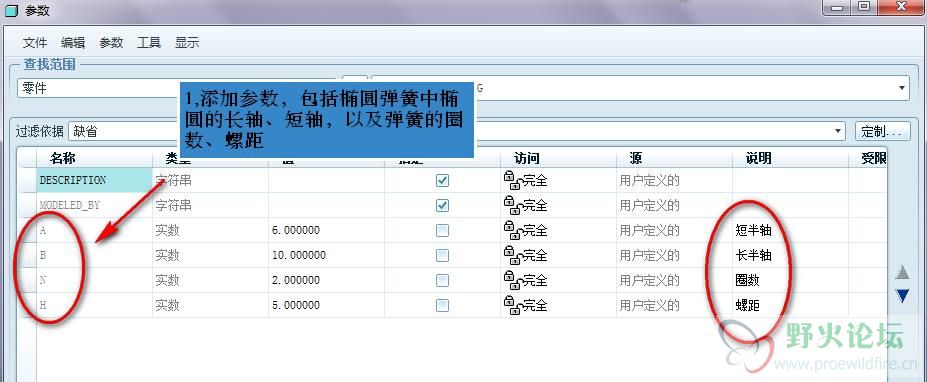Move row up with gray up arrow

pos(902,272)
